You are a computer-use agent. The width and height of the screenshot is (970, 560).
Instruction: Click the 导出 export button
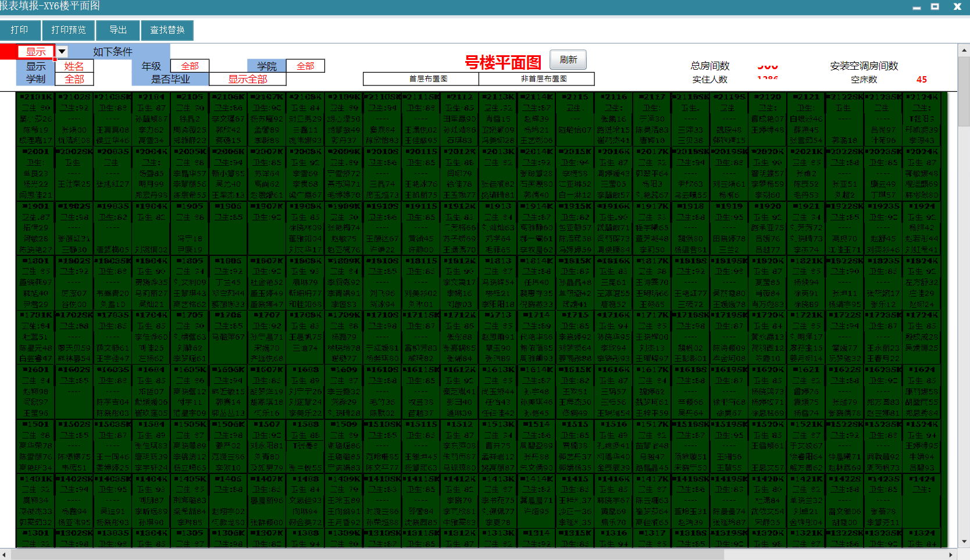(118, 30)
